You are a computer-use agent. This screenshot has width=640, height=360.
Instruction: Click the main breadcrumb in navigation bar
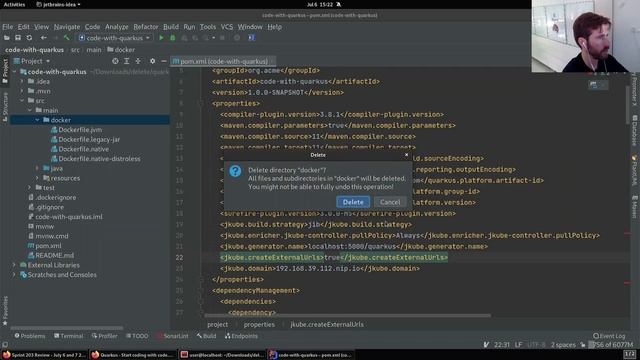pyautogui.click(x=93, y=50)
